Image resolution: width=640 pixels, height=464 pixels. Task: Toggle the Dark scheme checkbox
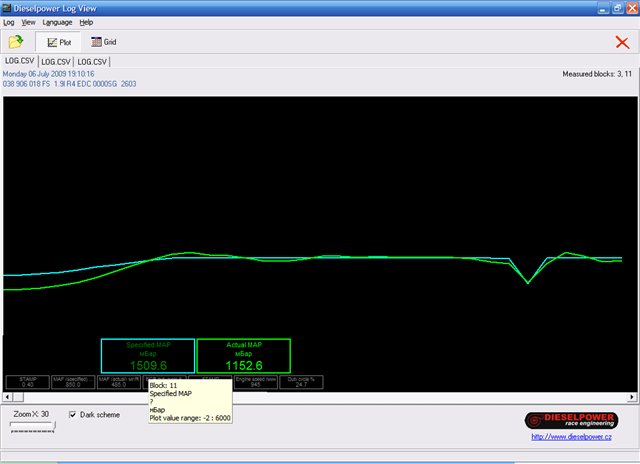pos(73,415)
